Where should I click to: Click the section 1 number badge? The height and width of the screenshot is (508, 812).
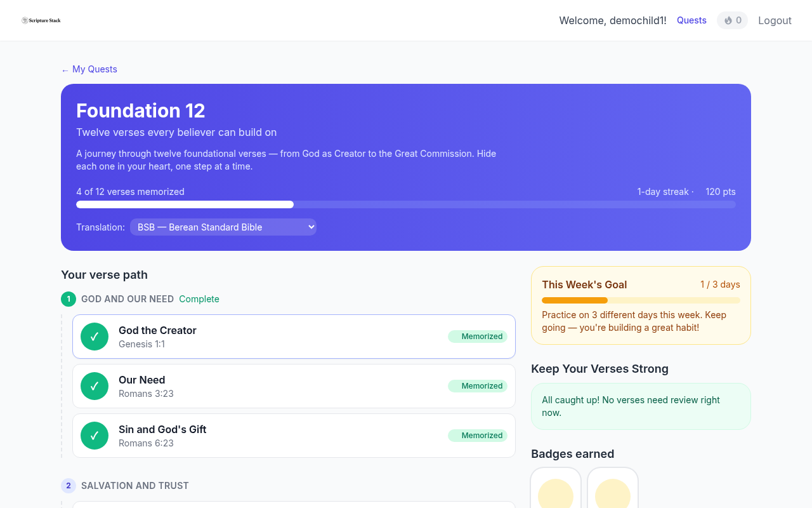pos(69,299)
